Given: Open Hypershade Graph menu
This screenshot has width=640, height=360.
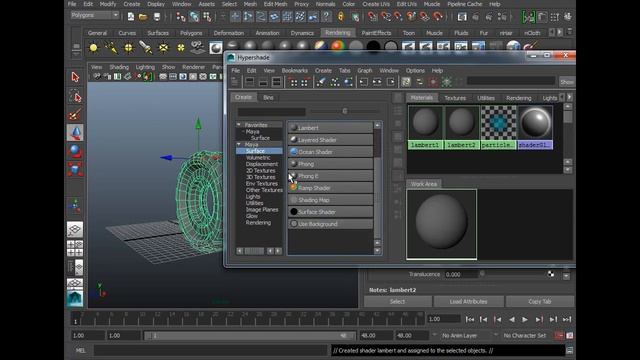Looking at the screenshot, I should click(364, 71).
